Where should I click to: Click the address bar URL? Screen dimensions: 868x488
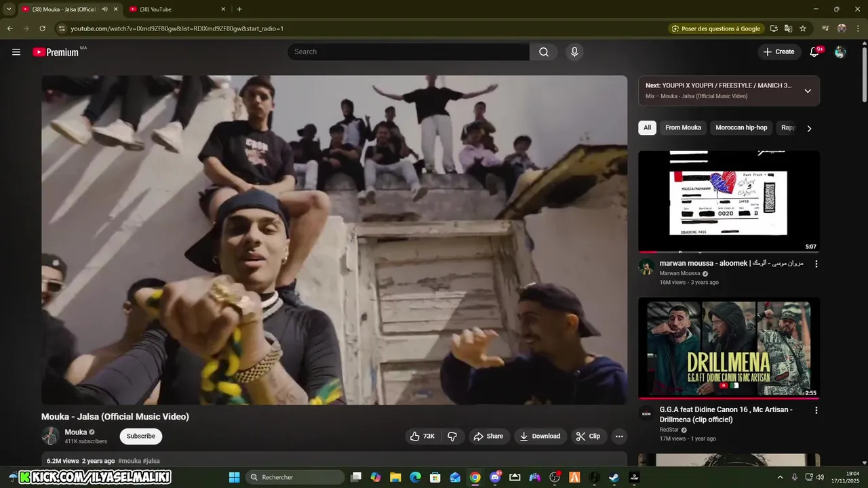pyautogui.click(x=177, y=28)
